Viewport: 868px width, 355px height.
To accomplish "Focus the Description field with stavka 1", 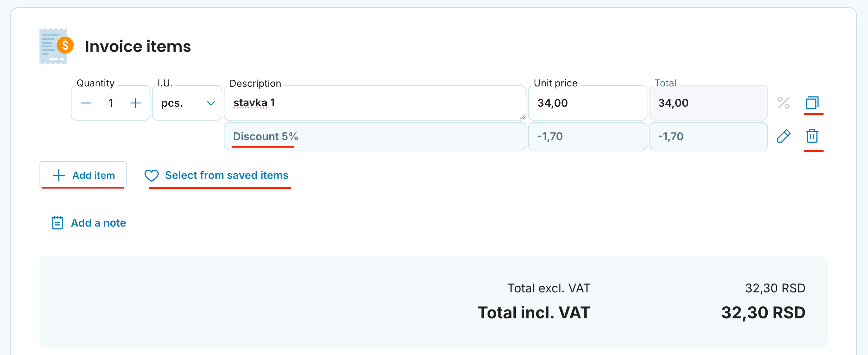I will tap(375, 103).
